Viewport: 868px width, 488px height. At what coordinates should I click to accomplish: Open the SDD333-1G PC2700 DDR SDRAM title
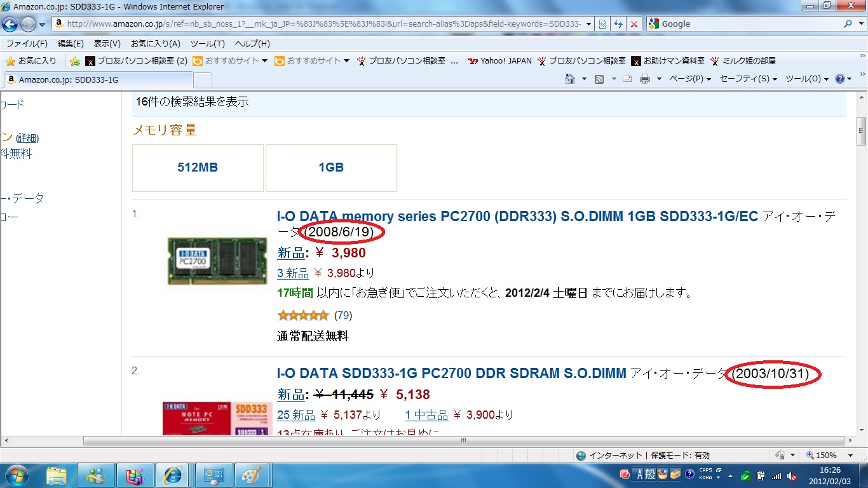coord(452,373)
